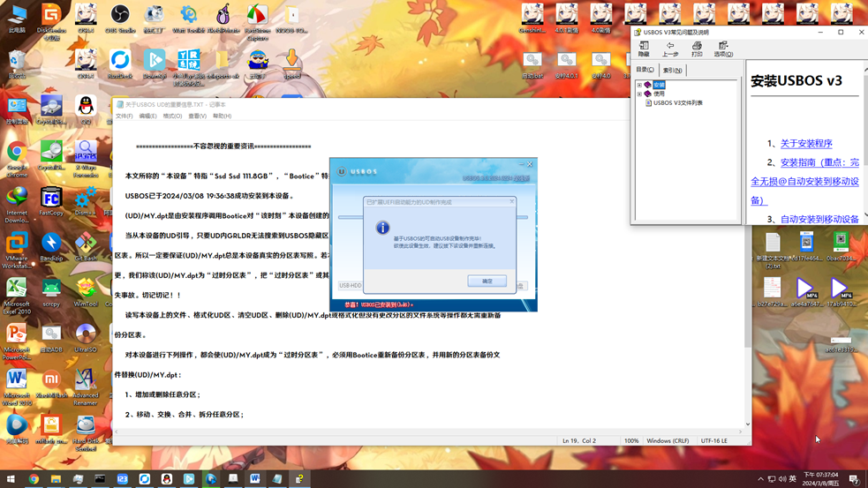Open the 格式 menu in Notepad

pyautogui.click(x=172, y=116)
